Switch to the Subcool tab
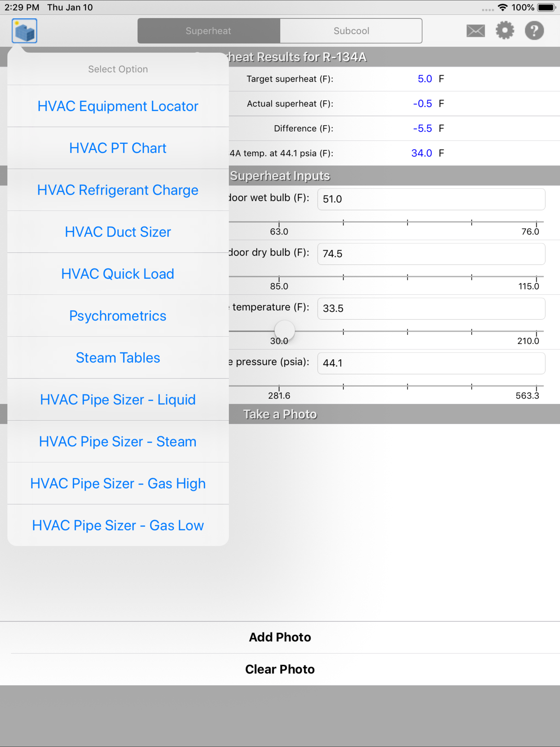The width and height of the screenshot is (560, 747). point(351,31)
